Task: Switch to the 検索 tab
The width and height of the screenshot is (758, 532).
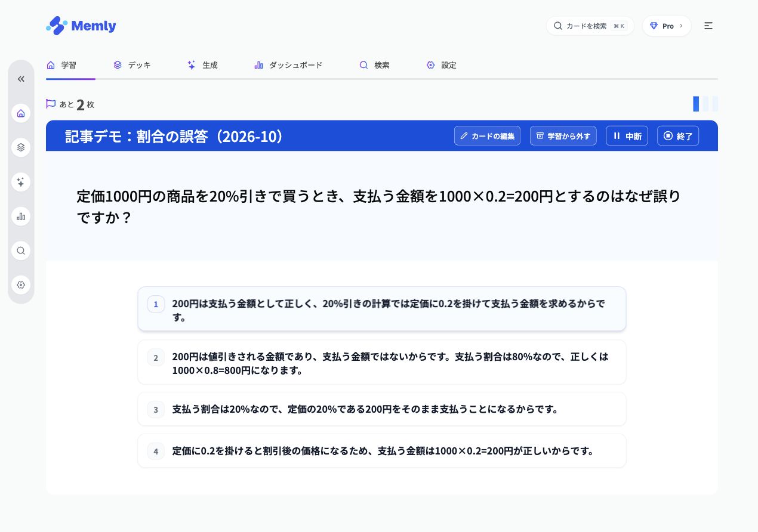Action: click(374, 65)
